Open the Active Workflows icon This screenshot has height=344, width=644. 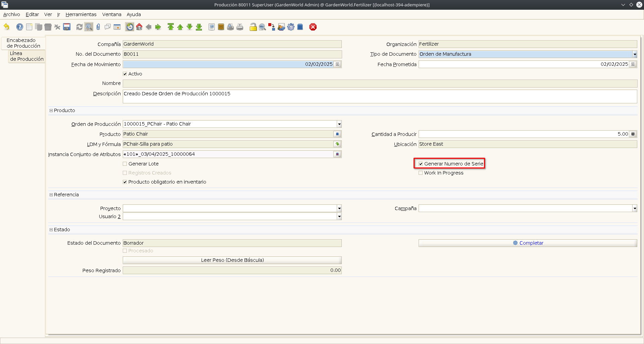[x=272, y=27]
